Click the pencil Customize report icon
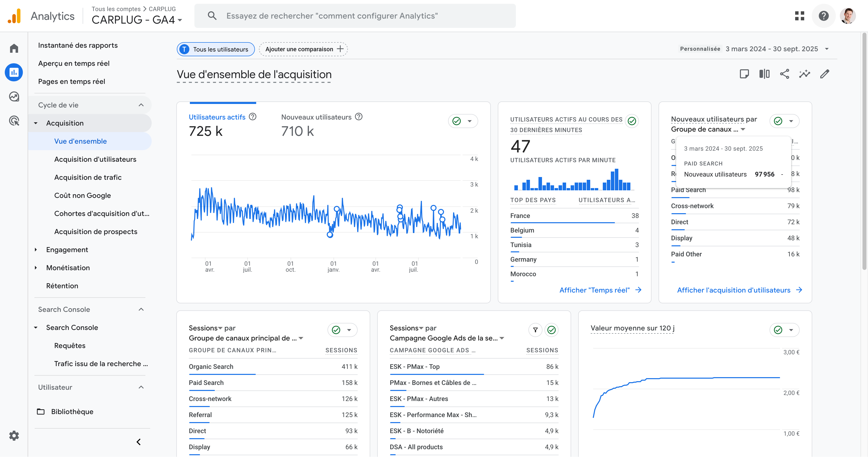 pyautogui.click(x=825, y=74)
